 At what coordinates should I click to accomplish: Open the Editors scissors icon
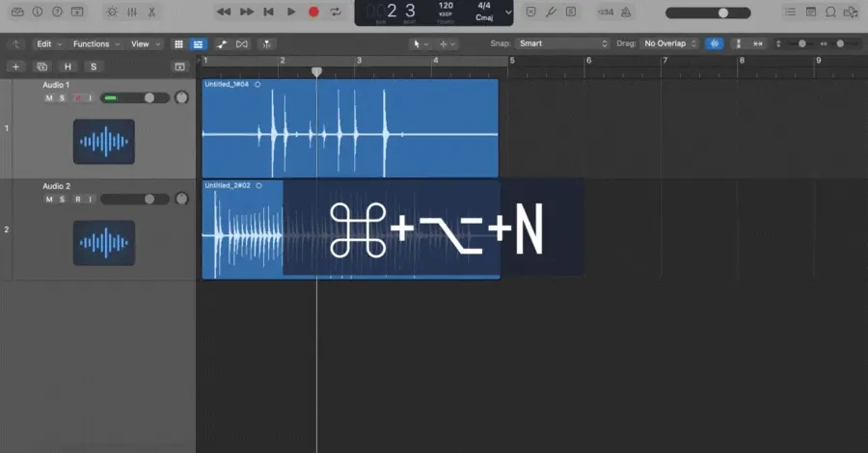tap(151, 12)
